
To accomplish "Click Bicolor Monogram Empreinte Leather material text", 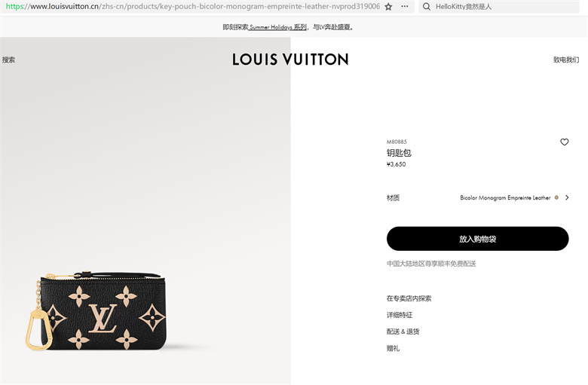I will coord(505,197).
